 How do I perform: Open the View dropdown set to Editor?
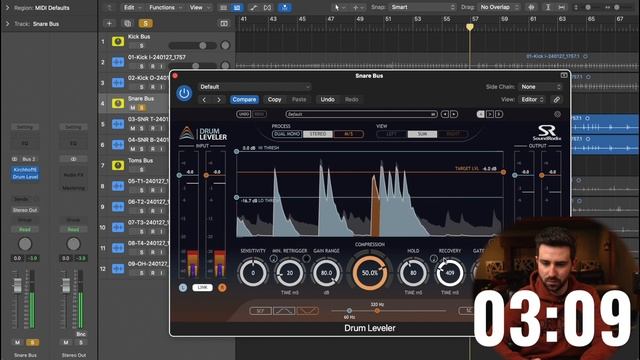(533, 100)
